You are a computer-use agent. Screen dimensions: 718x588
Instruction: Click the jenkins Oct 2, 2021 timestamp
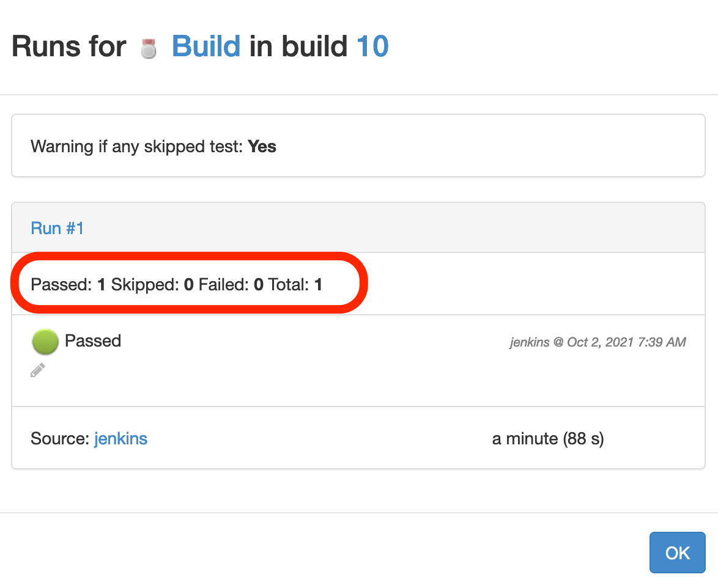[598, 342]
